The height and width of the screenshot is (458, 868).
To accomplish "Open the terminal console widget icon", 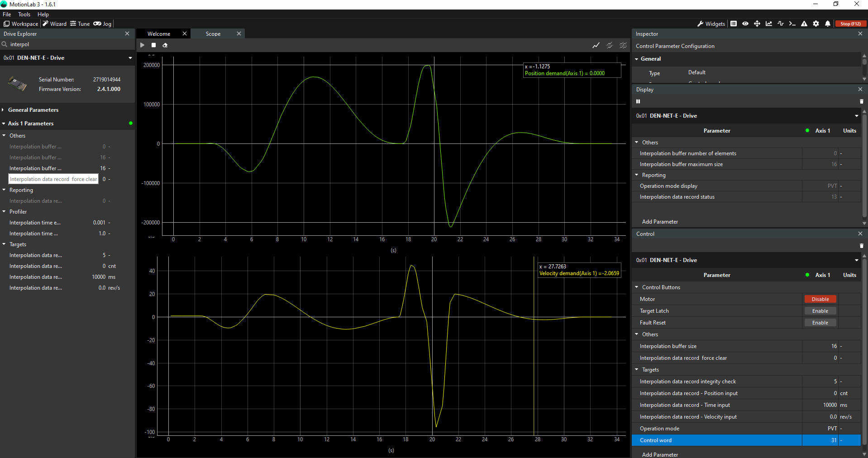I will [x=792, y=24].
